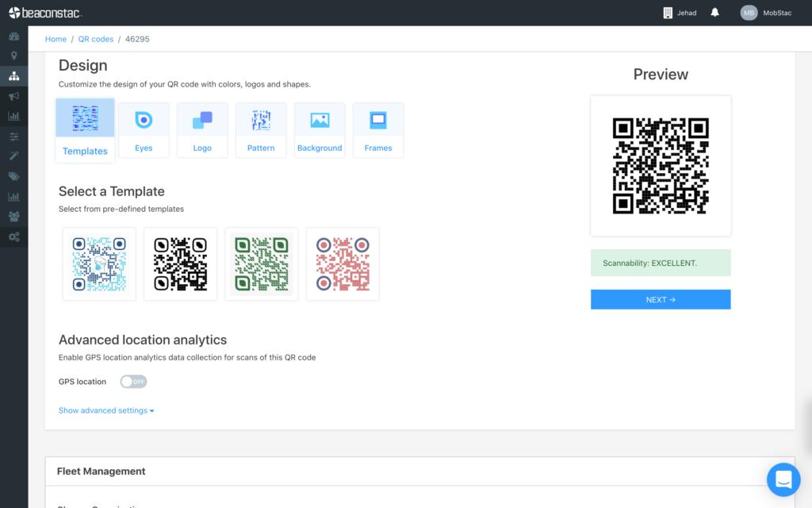Click the Advanced location analytics heading
This screenshot has width=812, height=508.
click(143, 340)
